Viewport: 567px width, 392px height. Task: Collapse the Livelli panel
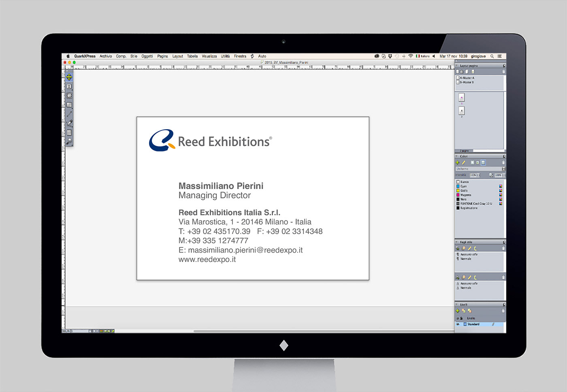(457, 305)
